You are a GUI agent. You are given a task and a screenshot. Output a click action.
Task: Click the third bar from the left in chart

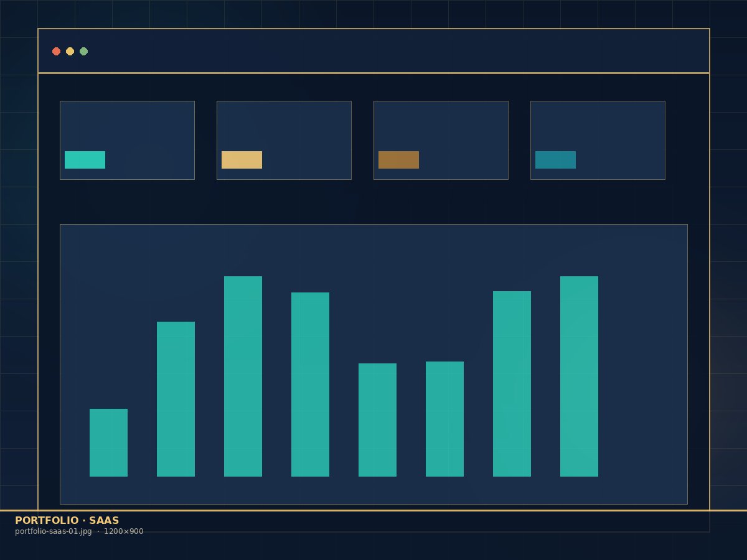click(x=243, y=376)
